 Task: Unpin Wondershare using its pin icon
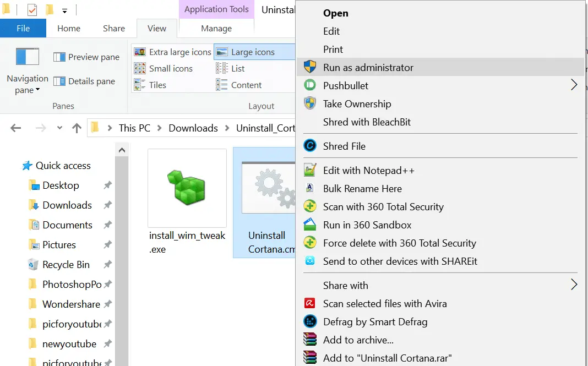pos(107,304)
